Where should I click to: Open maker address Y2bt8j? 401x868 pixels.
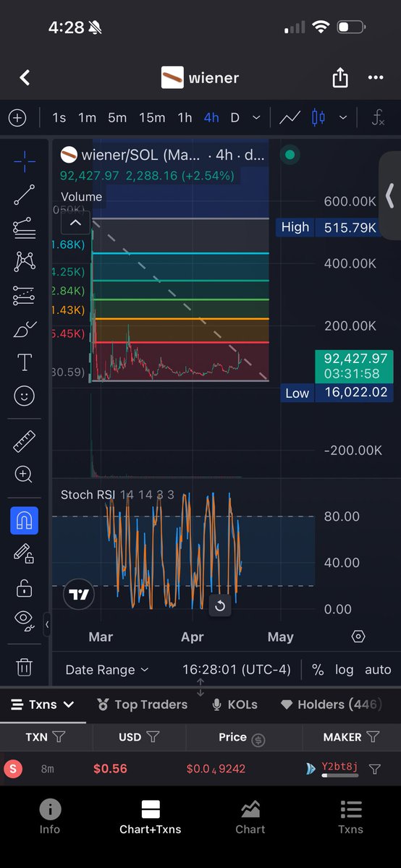[x=339, y=768]
